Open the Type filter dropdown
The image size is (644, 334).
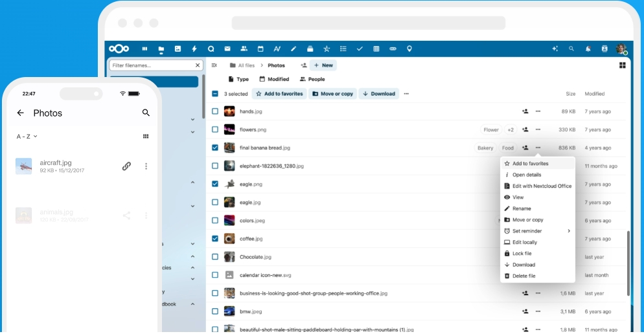[x=238, y=79]
